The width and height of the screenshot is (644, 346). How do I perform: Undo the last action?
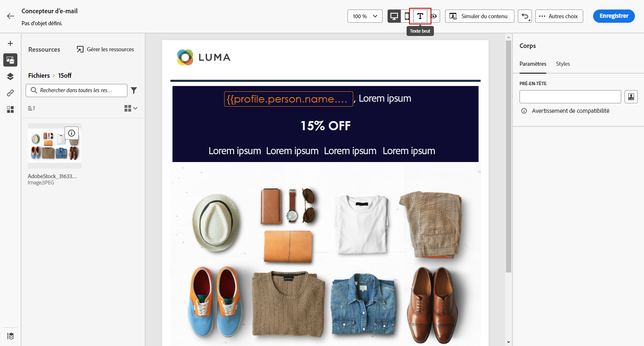point(525,16)
